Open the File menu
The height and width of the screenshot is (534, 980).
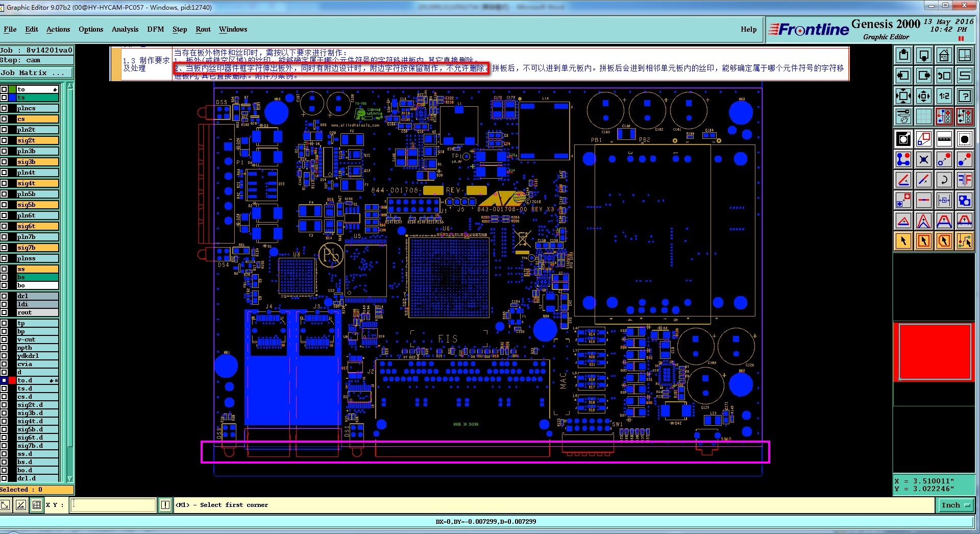click(10, 29)
